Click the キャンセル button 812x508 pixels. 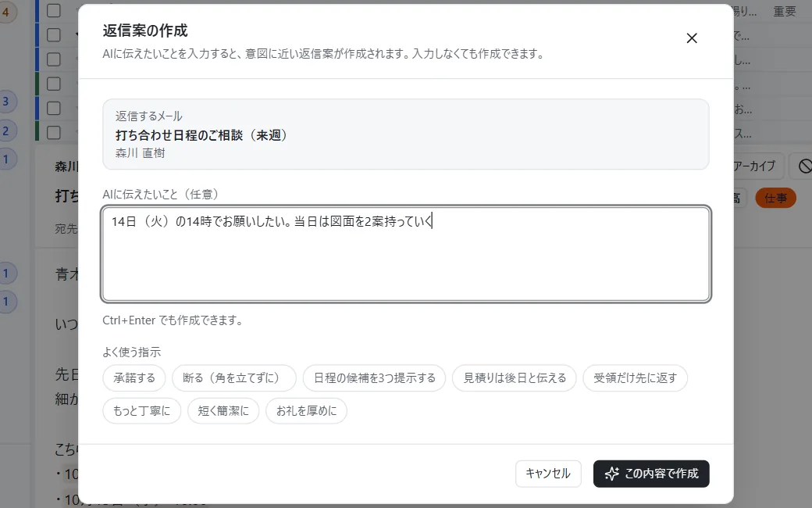click(548, 474)
